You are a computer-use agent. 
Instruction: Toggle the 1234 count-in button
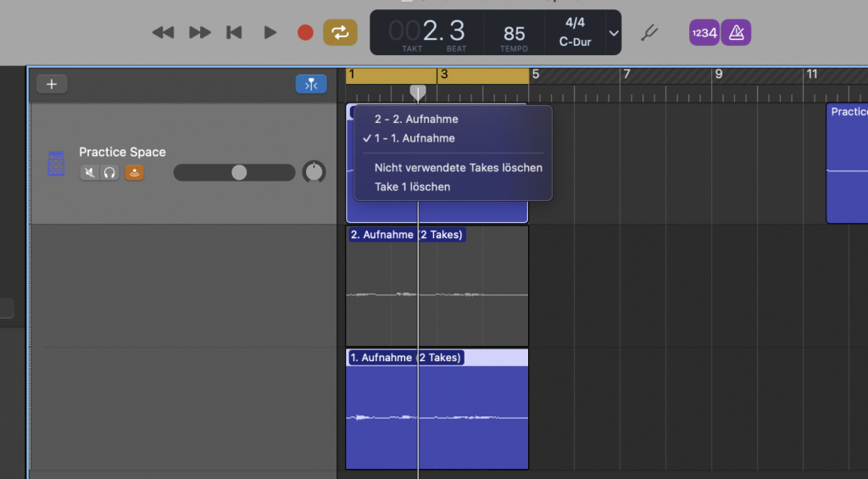(x=704, y=33)
